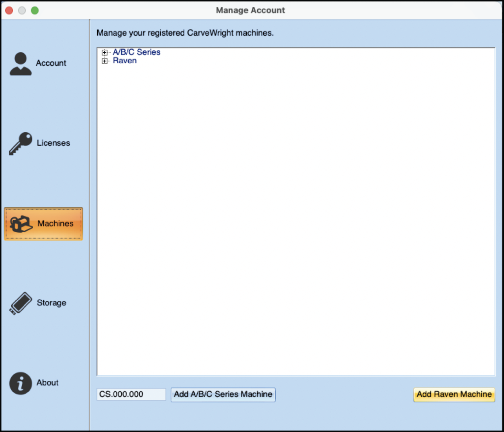Switch to the Licenses section label

coord(53,143)
